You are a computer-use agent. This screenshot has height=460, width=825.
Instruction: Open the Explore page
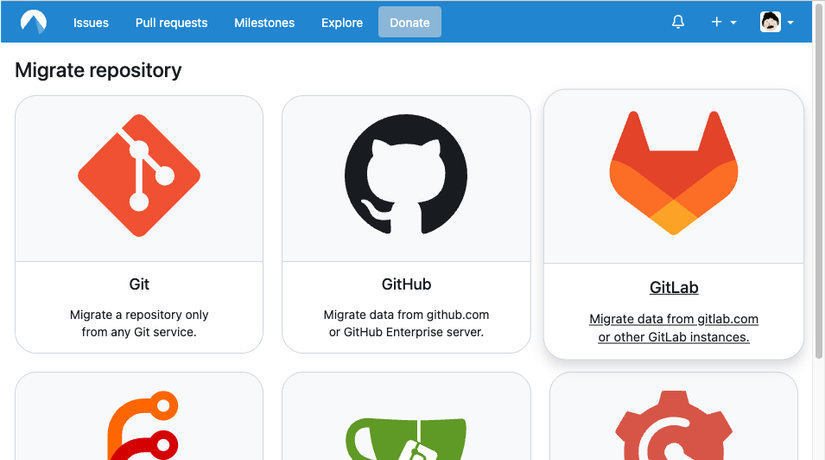pos(342,23)
